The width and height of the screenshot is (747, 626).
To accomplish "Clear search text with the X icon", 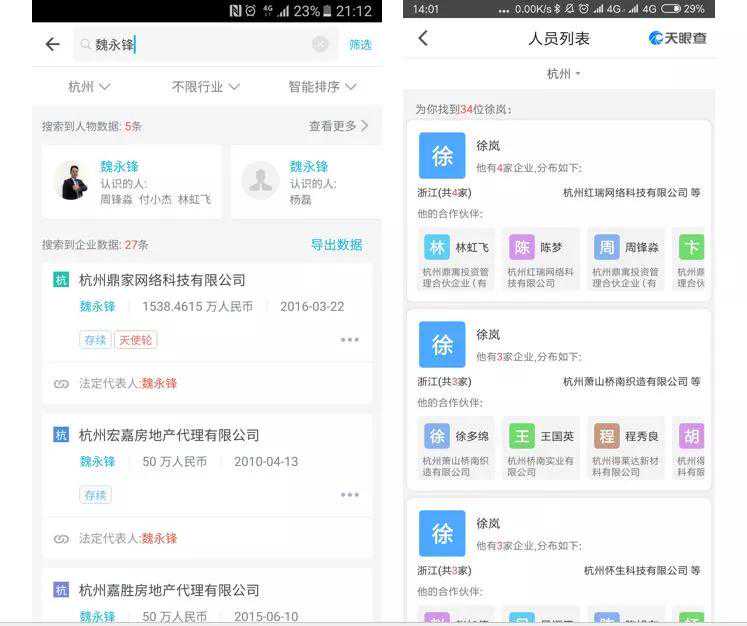I will coord(320,44).
